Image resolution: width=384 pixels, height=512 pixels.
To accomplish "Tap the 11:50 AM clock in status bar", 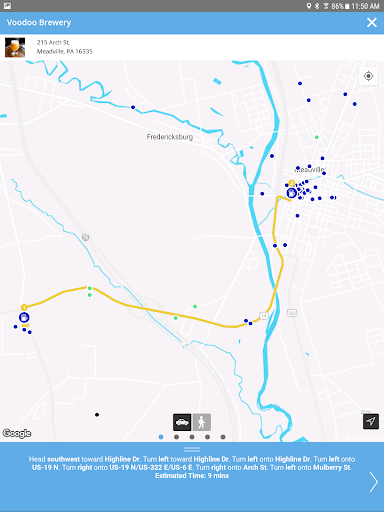I will (x=365, y=6).
